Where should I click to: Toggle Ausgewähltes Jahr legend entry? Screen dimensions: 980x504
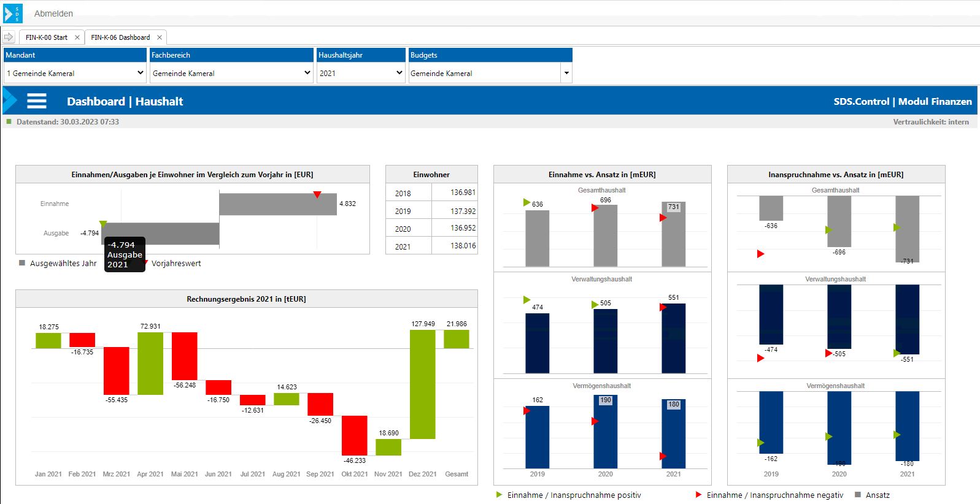point(58,264)
